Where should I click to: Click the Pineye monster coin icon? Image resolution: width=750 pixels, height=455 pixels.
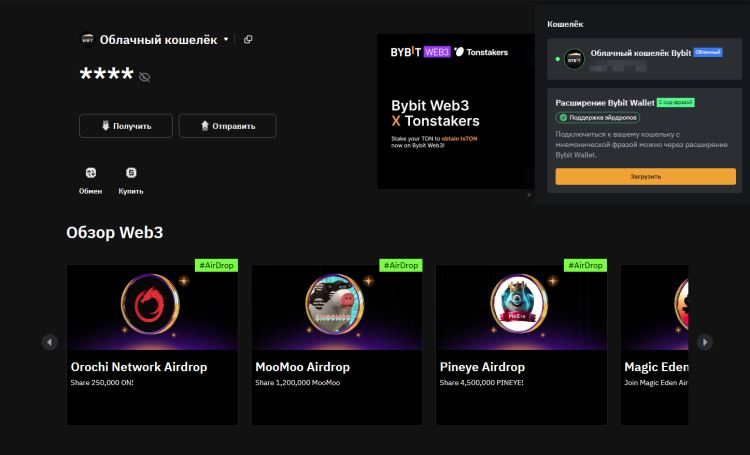pos(519,304)
